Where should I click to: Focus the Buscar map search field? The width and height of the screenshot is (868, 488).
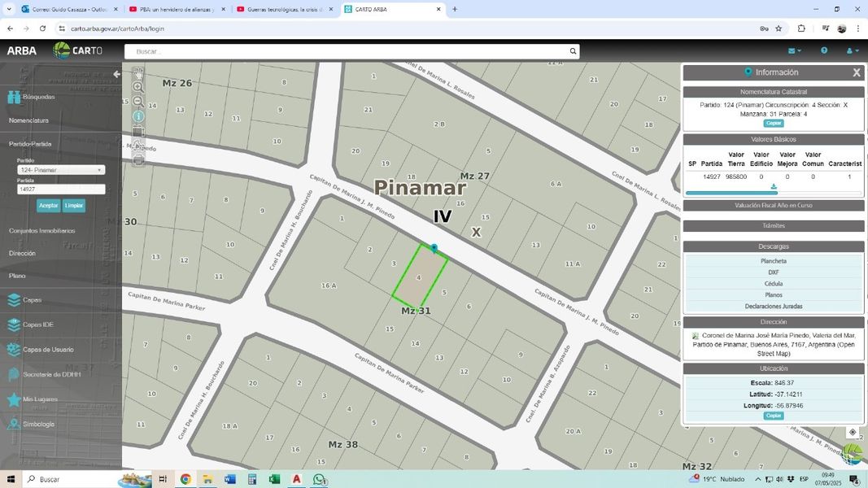tap(347, 51)
